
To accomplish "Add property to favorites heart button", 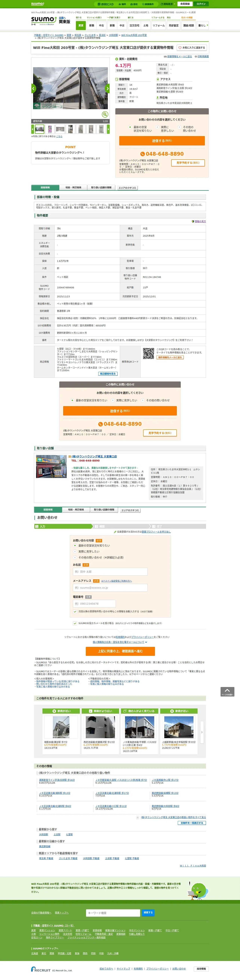I will click(x=192, y=48).
